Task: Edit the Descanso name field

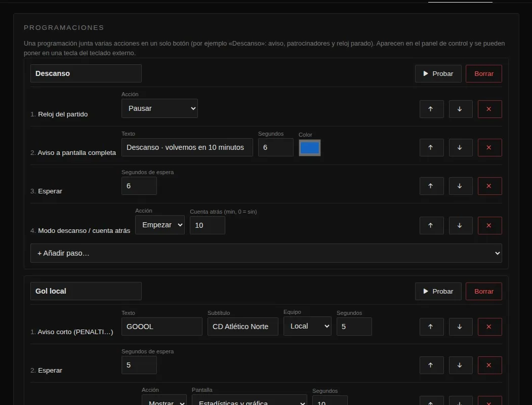Action: 86,73
